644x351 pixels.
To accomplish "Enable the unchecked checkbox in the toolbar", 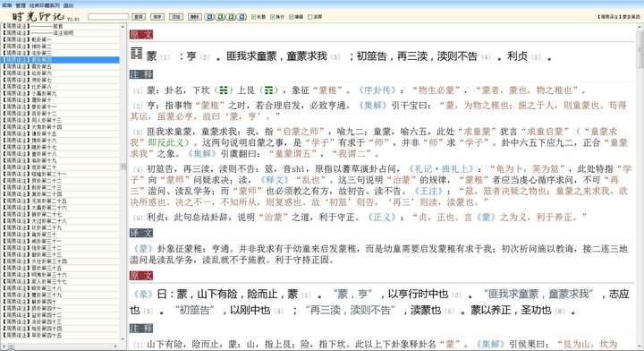I will pos(315,17).
